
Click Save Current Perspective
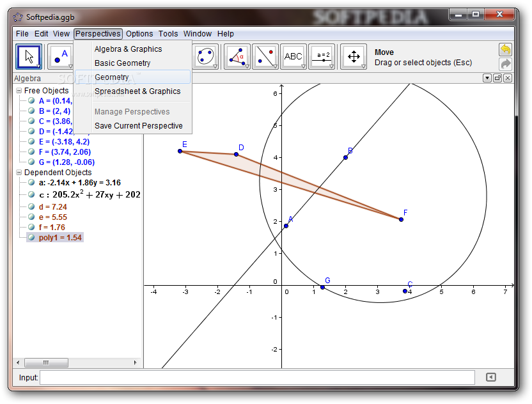click(x=132, y=126)
